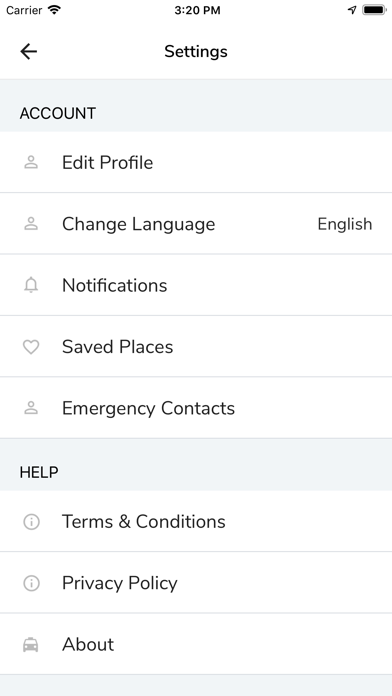Viewport: 392px width, 696px height.
Task: Open Emergency Contacts
Action: point(196,408)
